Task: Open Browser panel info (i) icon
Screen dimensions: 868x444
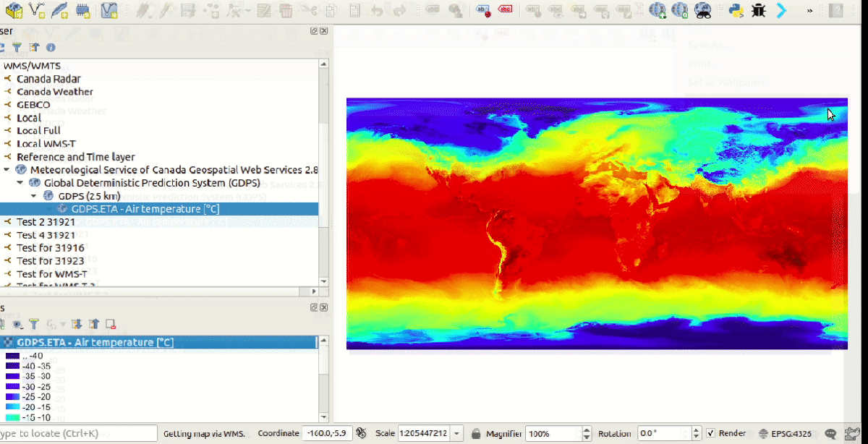Action: click(51, 48)
